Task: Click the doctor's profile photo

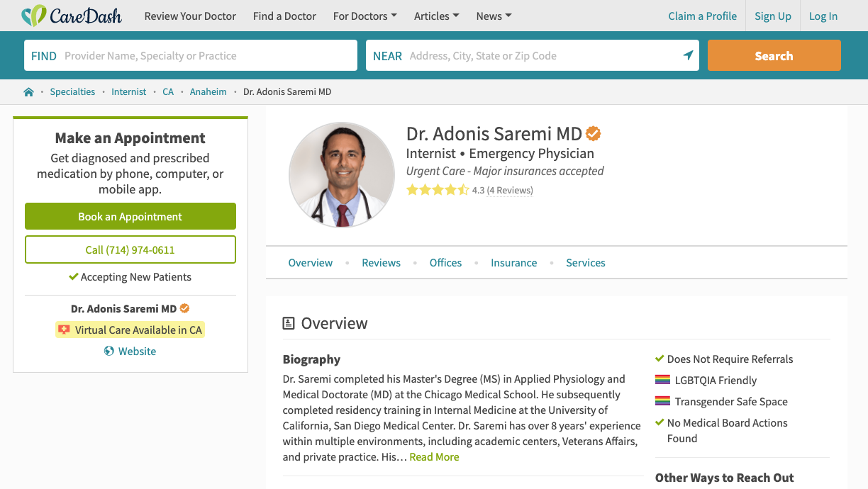Action: [x=342, y=175]
